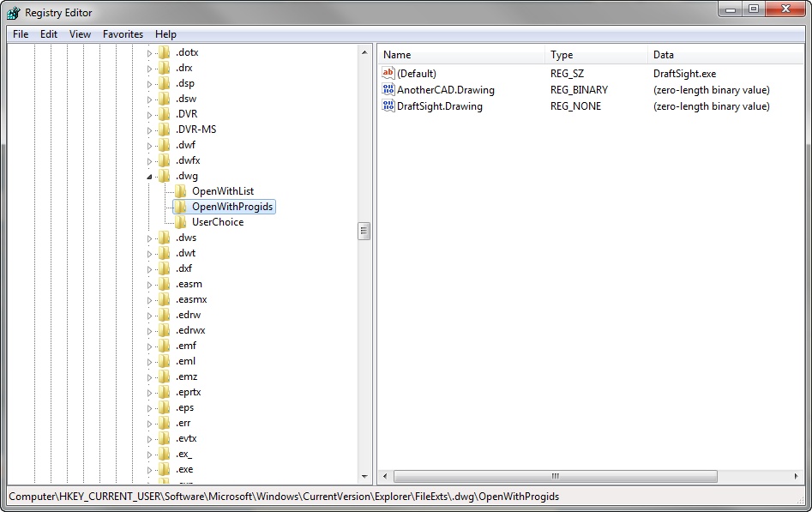Click the values pane horizontal scrollbar thumb
The height and width of the screenshot is (512, 812).
click(555, 476)
